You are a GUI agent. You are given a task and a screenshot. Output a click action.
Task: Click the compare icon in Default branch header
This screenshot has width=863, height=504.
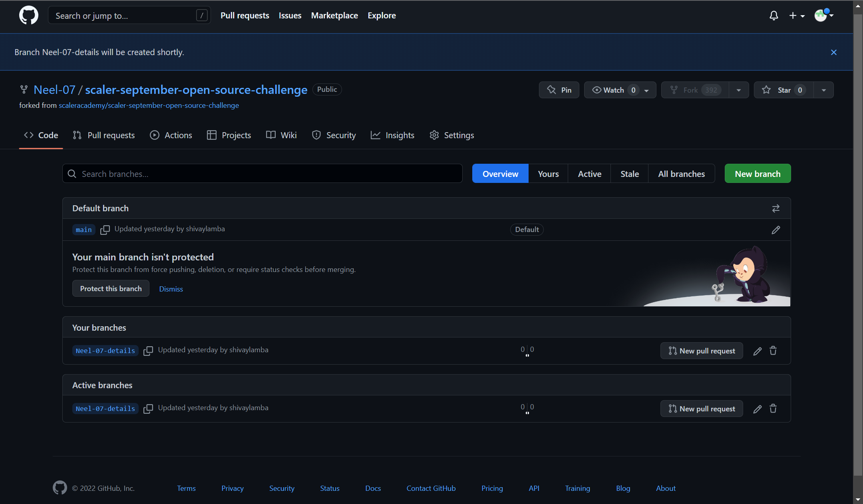point(776,208)
